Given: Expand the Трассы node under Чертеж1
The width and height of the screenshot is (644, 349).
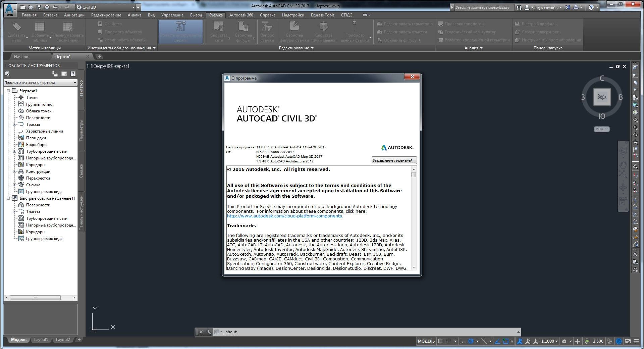Looking at the screenshot, I should click(15, 124).
